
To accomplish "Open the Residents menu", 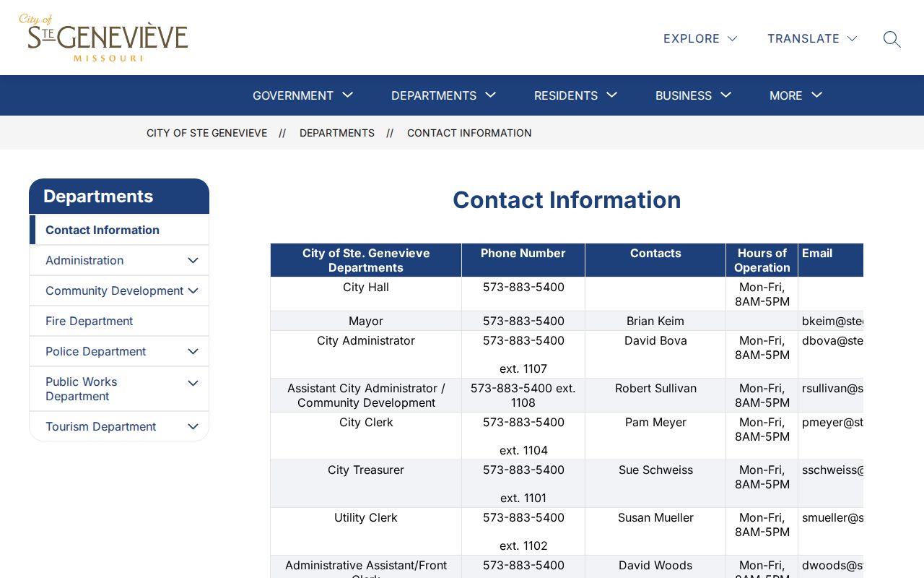I will tap(575, 95).
